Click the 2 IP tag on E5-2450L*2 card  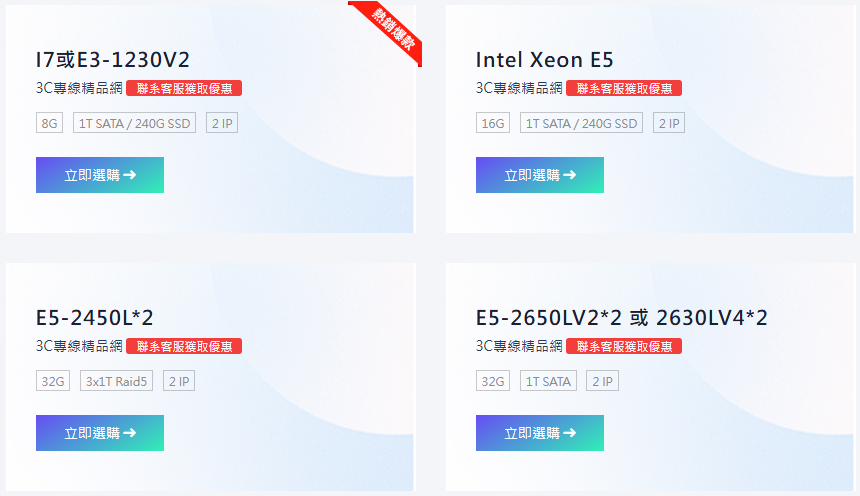click(179, 382)
